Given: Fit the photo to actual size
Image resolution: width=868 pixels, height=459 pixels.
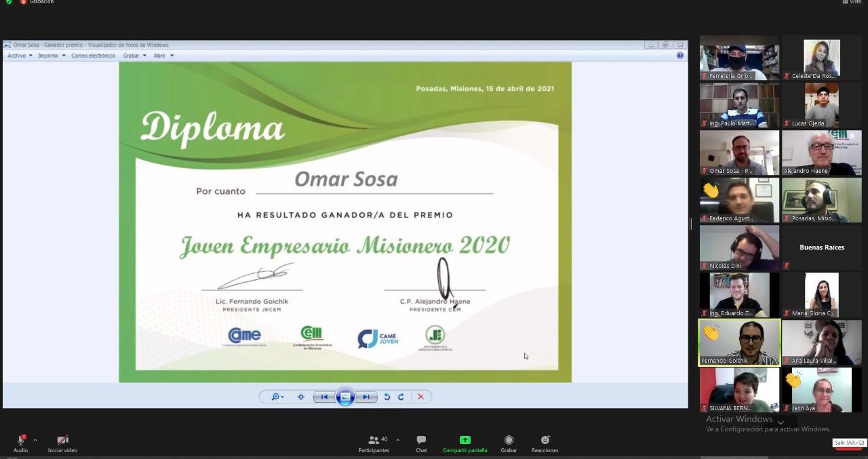Looking at the screenshot, I should click(301, 397).
